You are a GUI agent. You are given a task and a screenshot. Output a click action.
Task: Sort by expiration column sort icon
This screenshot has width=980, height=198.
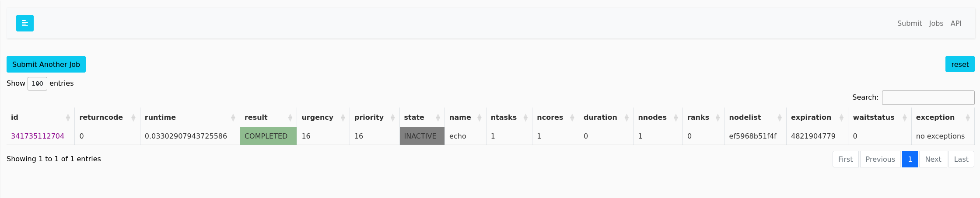click(841, 118)
